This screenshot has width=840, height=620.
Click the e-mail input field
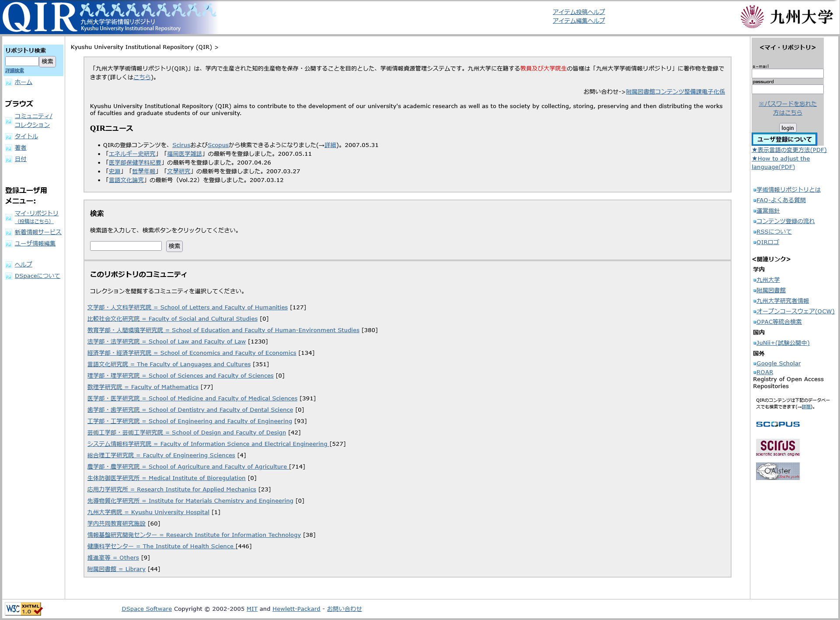(x=787, y=74)
